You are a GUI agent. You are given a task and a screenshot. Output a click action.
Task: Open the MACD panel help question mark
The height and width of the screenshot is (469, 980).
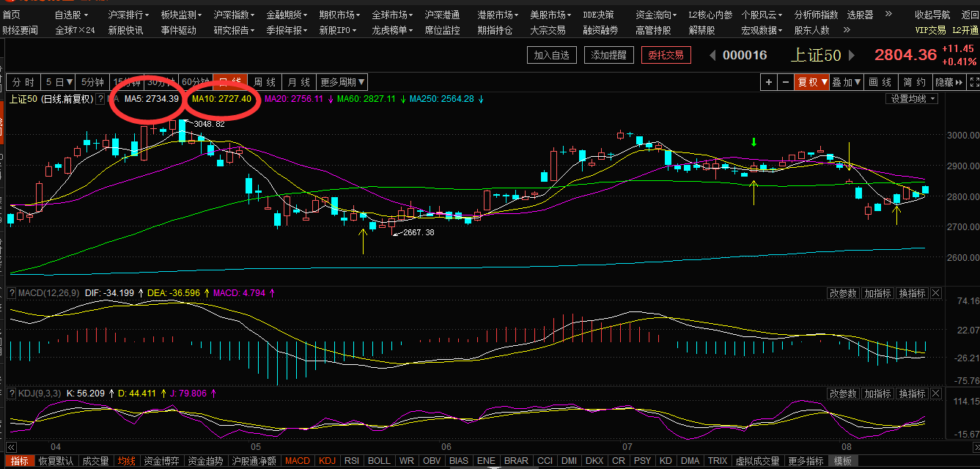click(x=11, y=293)
